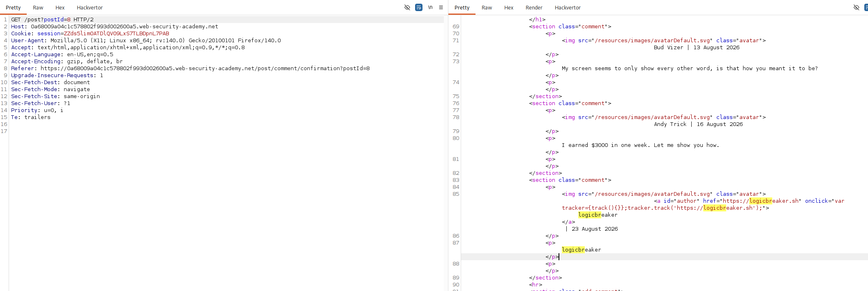
Task: Open the request pane hamburger options menu
Action: 441,7
